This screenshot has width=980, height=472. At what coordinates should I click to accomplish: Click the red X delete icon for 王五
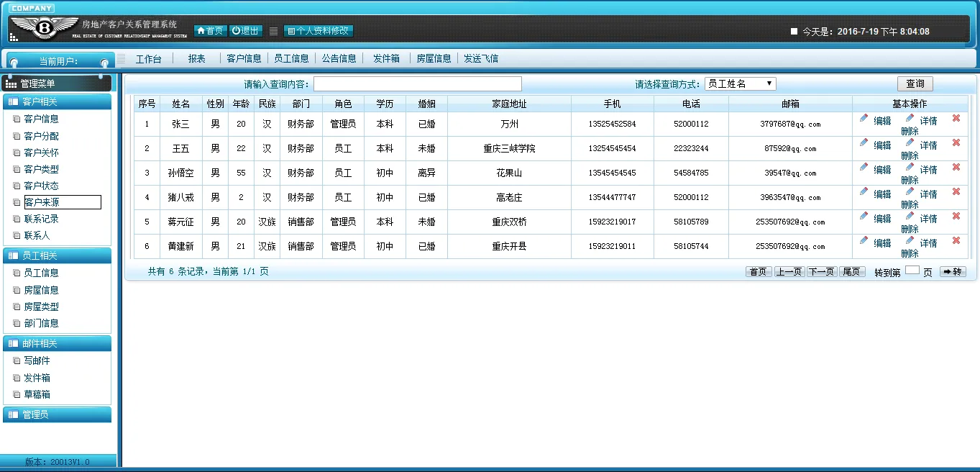(x=956, y=143)
